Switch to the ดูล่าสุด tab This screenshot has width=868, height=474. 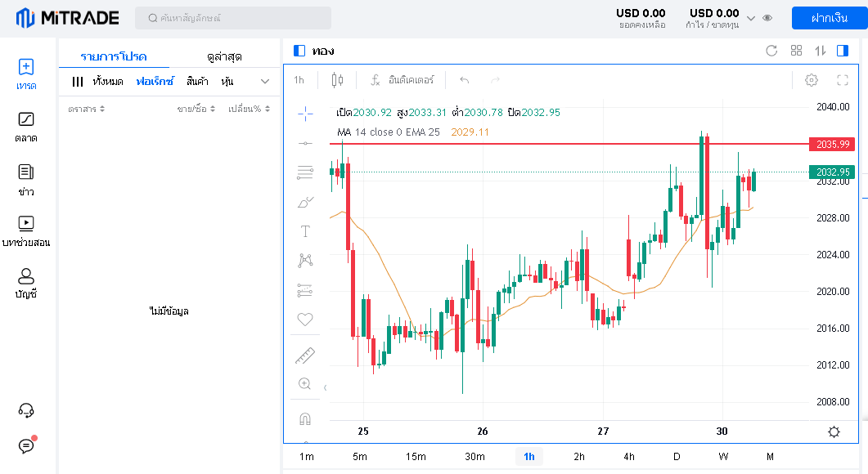pos(224,56)
